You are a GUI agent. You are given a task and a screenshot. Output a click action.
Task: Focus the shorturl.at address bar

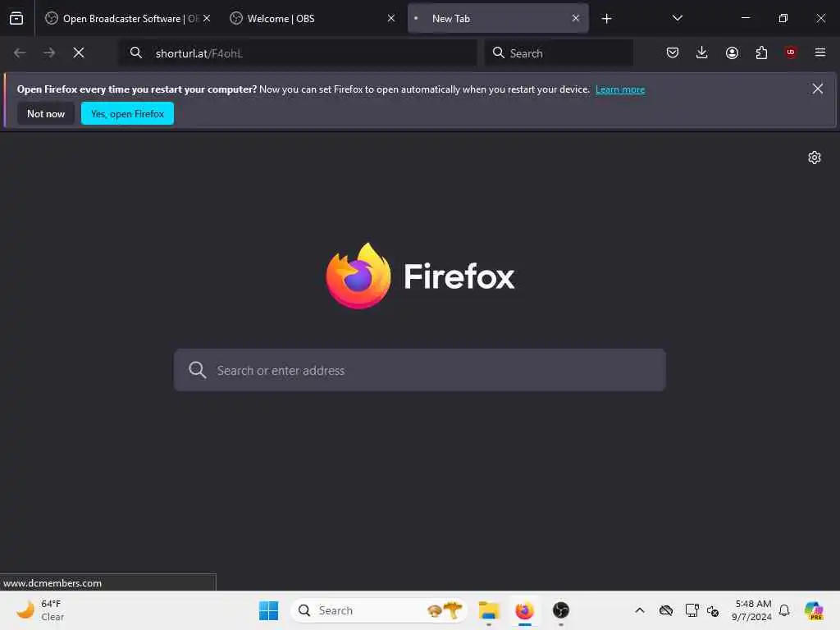point(297,53)
